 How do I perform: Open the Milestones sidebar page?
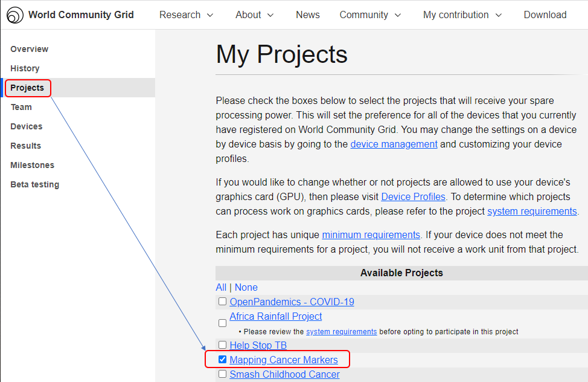[x=32, y=165]
